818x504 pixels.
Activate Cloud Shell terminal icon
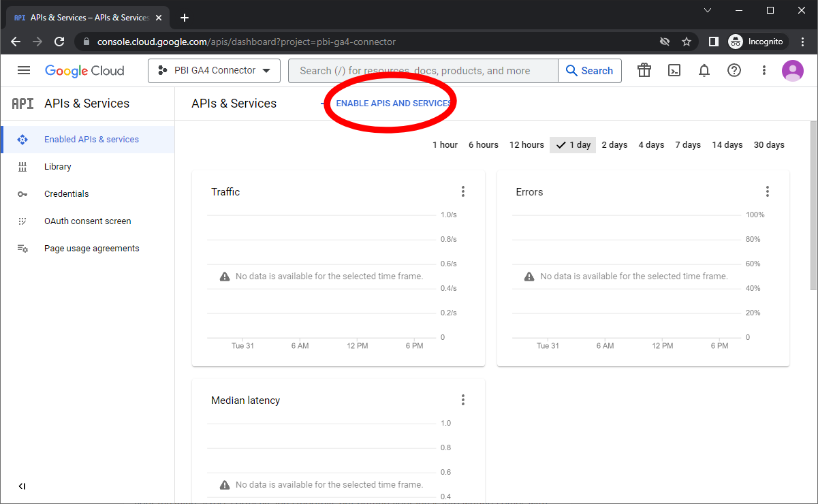pos(674,70)
